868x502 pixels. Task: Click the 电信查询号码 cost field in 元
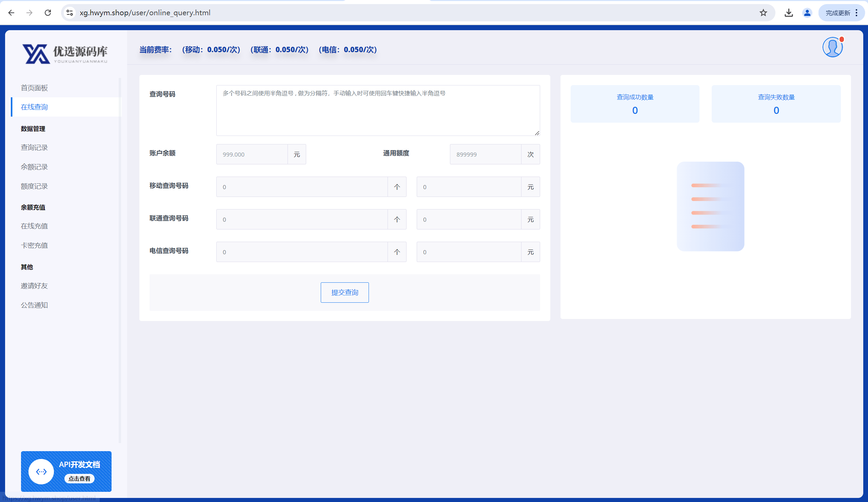469,252
